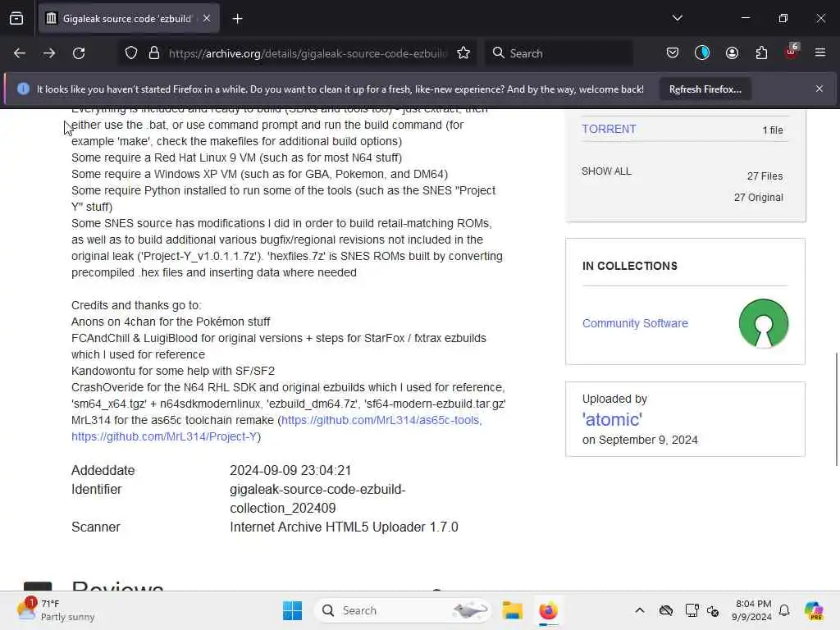
Task: Go forward to next page
Action: (49, 53)
